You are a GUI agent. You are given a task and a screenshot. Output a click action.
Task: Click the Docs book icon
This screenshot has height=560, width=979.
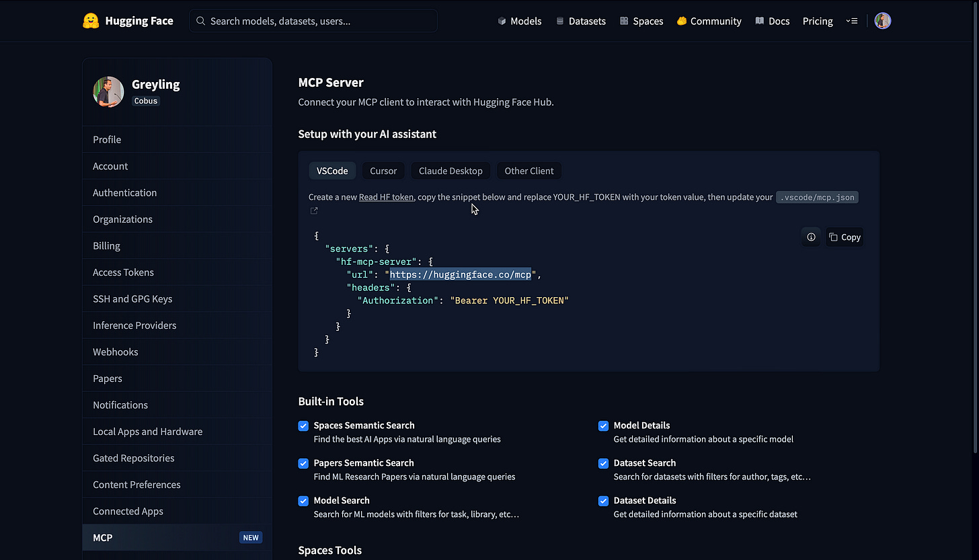760,21
